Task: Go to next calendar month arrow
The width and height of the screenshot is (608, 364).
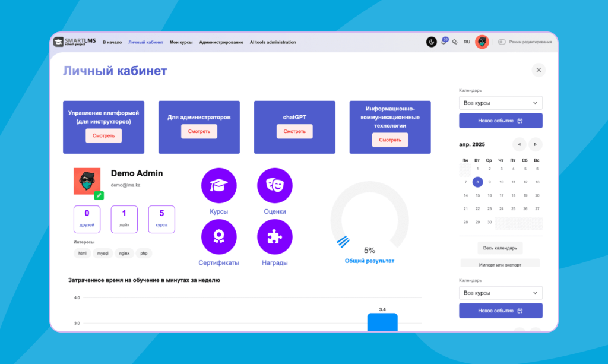Action: [x=535, y=144]
